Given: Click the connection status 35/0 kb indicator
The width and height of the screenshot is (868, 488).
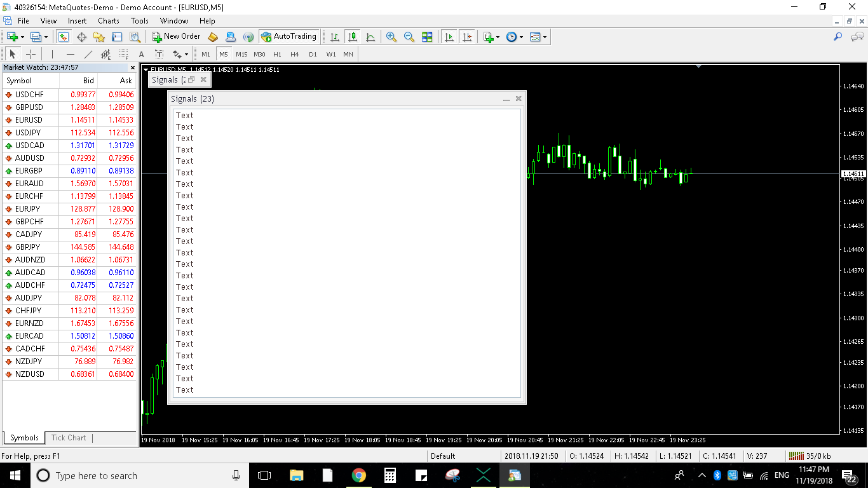Looking at the screenshot, I should 808,456.
